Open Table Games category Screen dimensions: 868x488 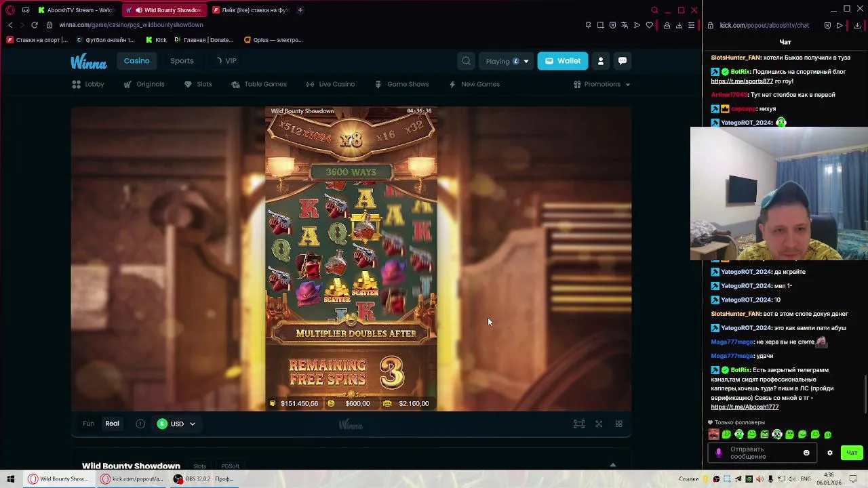click(x=259, y=84)
